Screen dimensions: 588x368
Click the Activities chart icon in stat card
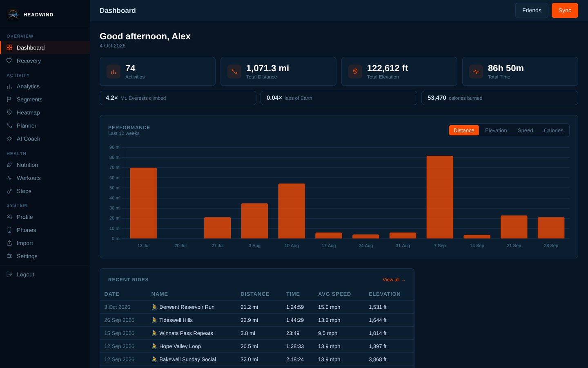[114, 72]
